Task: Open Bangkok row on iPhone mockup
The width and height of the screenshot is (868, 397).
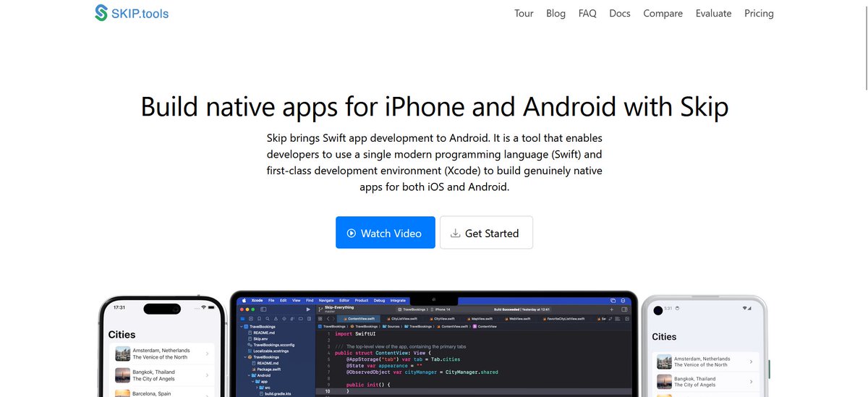Action: 162,375
